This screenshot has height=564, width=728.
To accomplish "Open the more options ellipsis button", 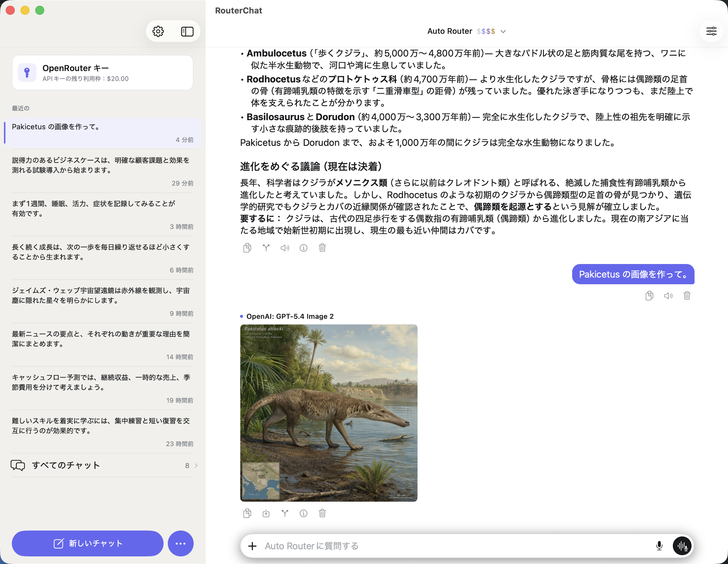I will (181, 543).
